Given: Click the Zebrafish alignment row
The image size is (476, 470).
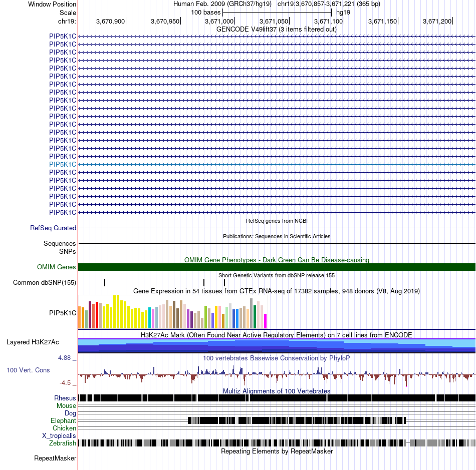Looking at the screenshot, I should coord(277,443).
